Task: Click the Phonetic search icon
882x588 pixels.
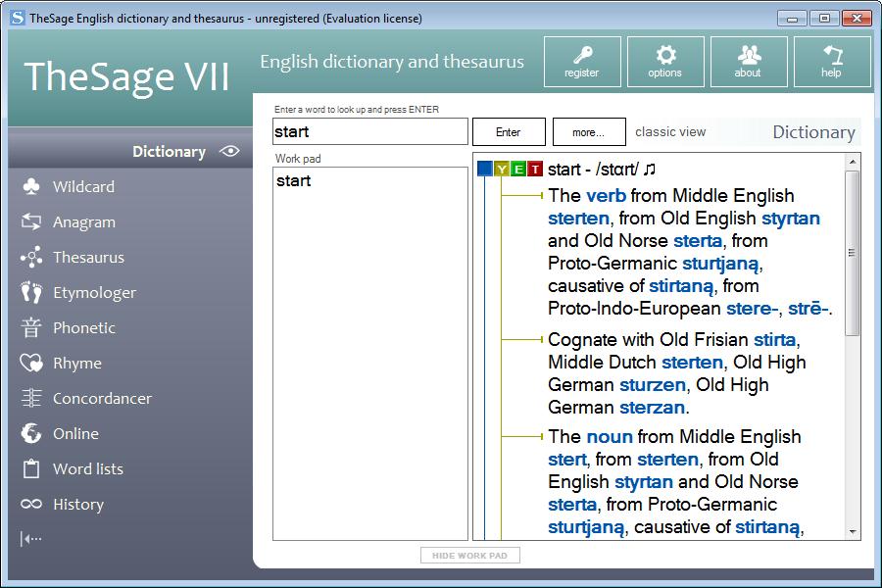Action: click(31, 328)
